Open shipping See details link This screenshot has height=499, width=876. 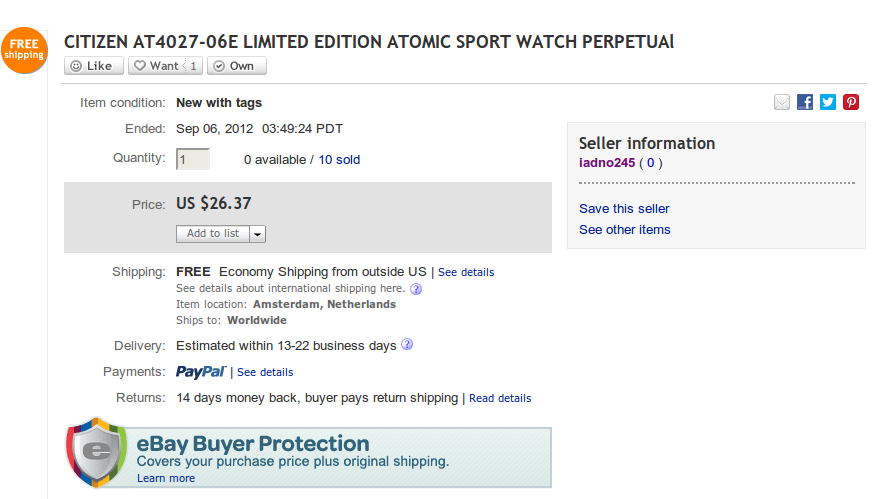point(466,272)
